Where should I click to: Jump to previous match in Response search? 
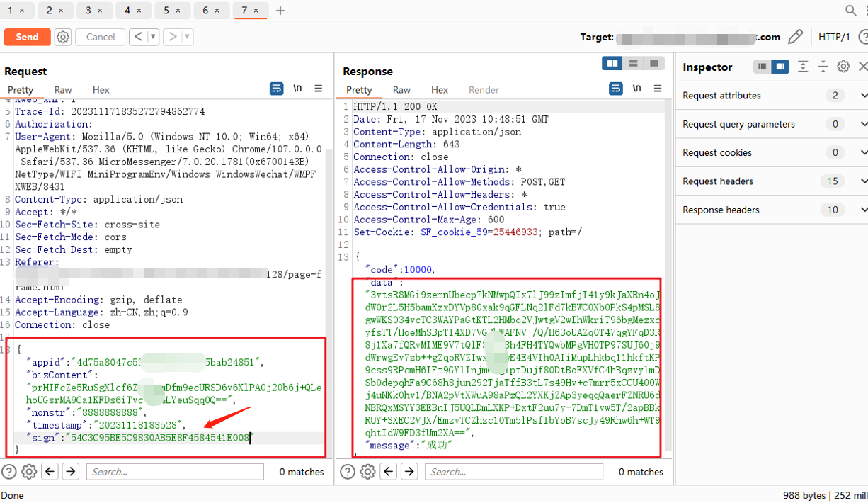coord(389,472)
